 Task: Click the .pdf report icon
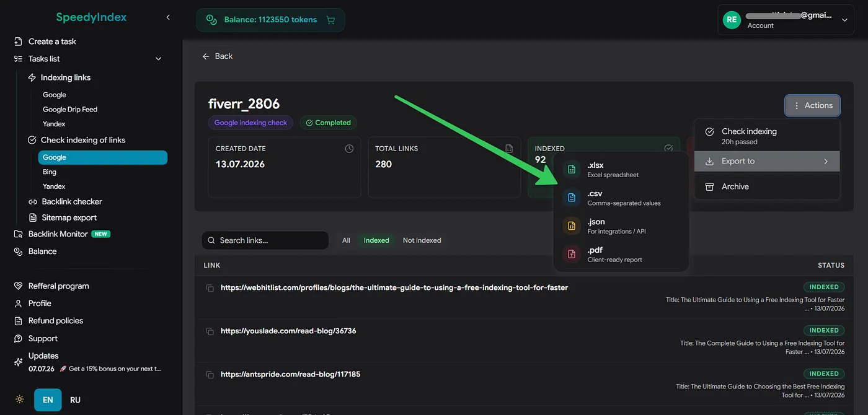tap(572, 255)
